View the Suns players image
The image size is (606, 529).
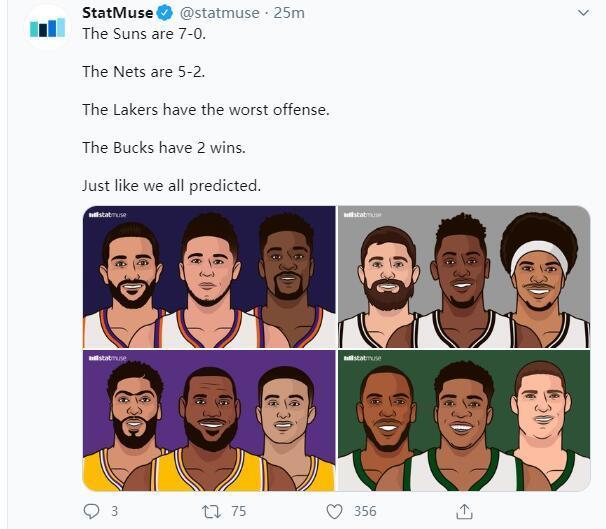[209, 277]
